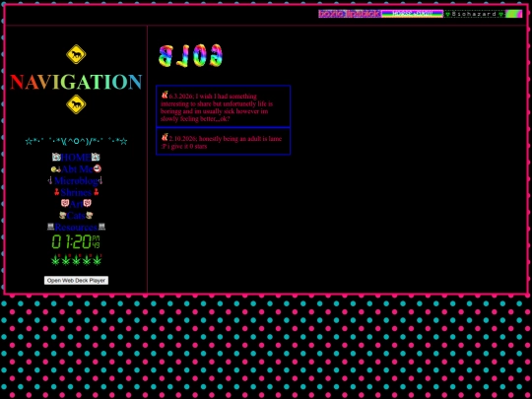Open the Art page link

[x=76, y=204]
